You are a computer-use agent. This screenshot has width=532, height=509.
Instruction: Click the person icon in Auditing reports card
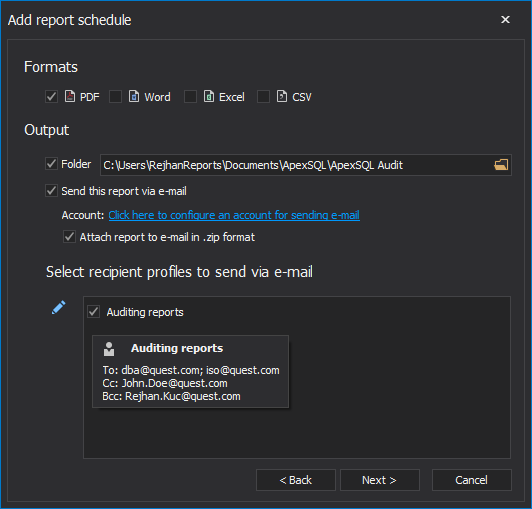tap(109, 349)
